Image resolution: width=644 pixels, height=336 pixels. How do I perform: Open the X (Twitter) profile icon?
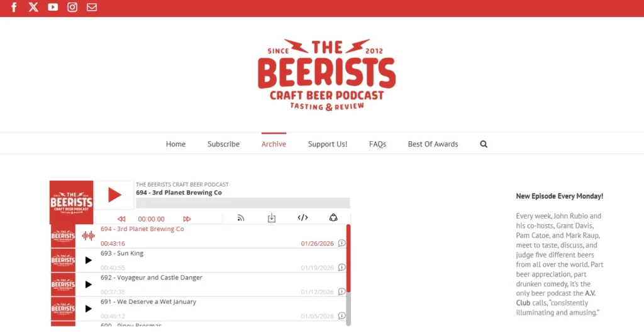(33, 7)
